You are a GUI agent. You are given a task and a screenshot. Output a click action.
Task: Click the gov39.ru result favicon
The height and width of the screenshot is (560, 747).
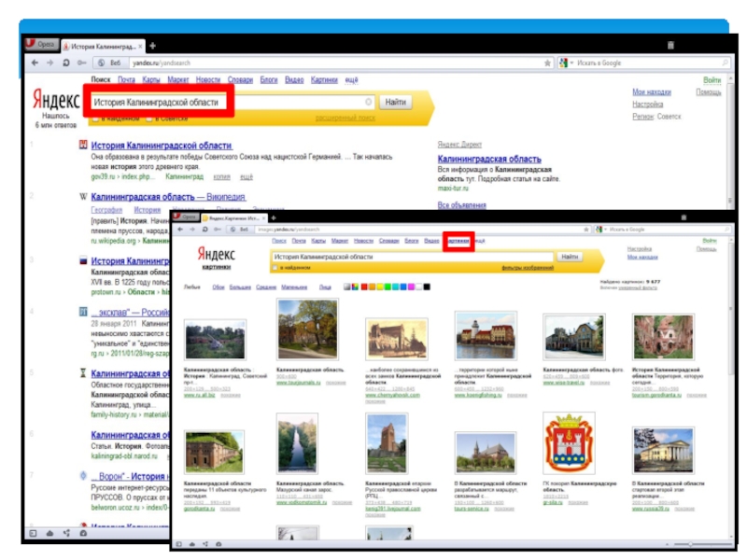[x=83, y=145]
